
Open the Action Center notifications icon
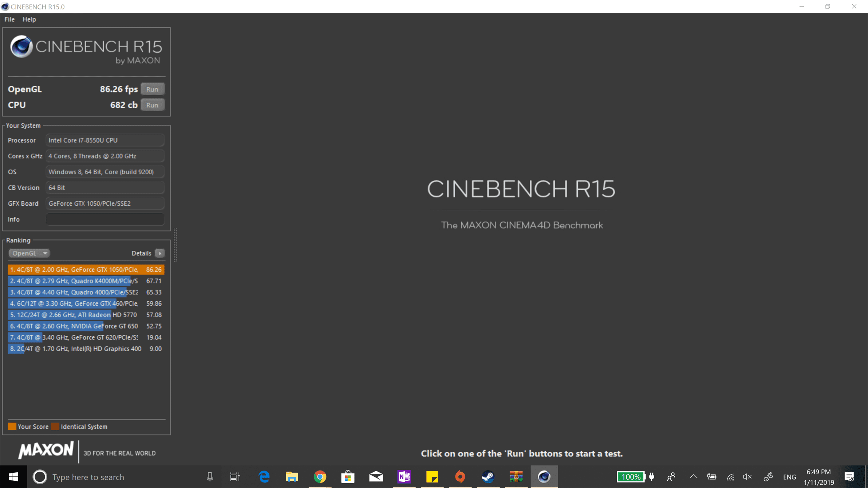pos(849,477)
